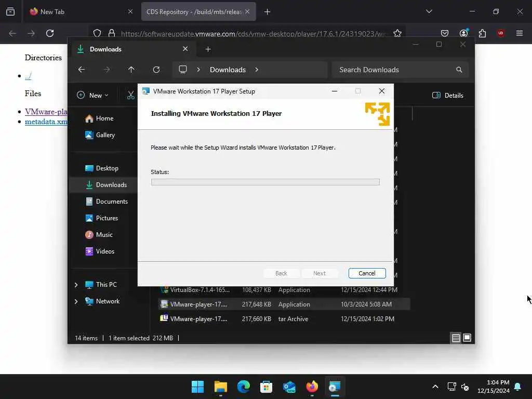The image size is (532, 399).
Task: Click Firefox back navigation arrow
Action: click(12, 33)
